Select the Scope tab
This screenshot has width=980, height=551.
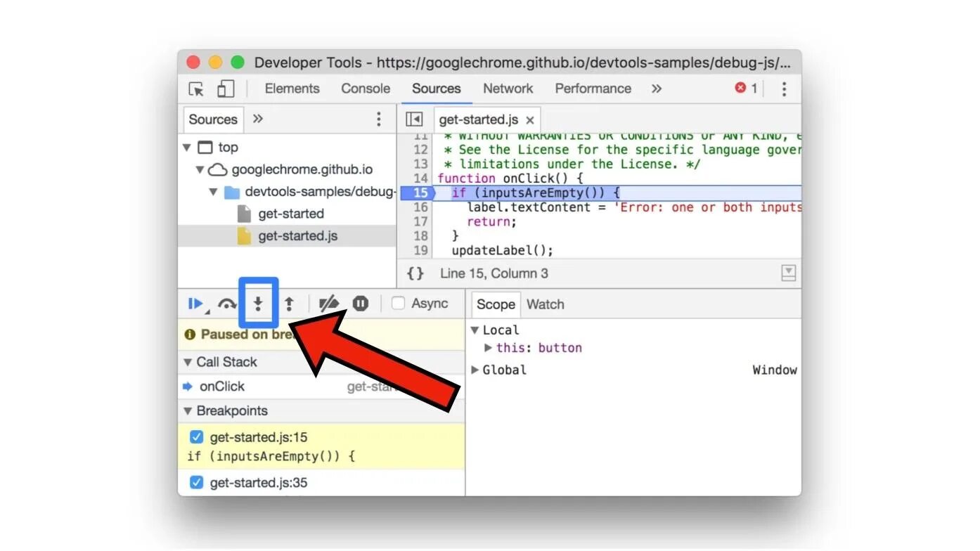coord(496,304)
